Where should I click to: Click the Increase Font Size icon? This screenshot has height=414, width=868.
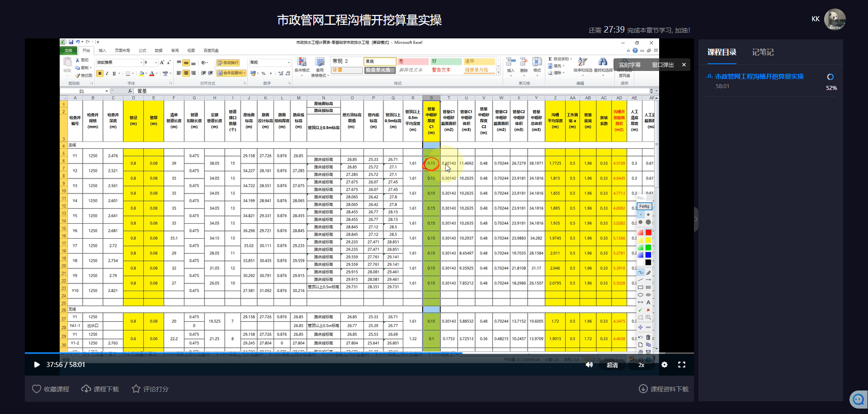(162, 62)
